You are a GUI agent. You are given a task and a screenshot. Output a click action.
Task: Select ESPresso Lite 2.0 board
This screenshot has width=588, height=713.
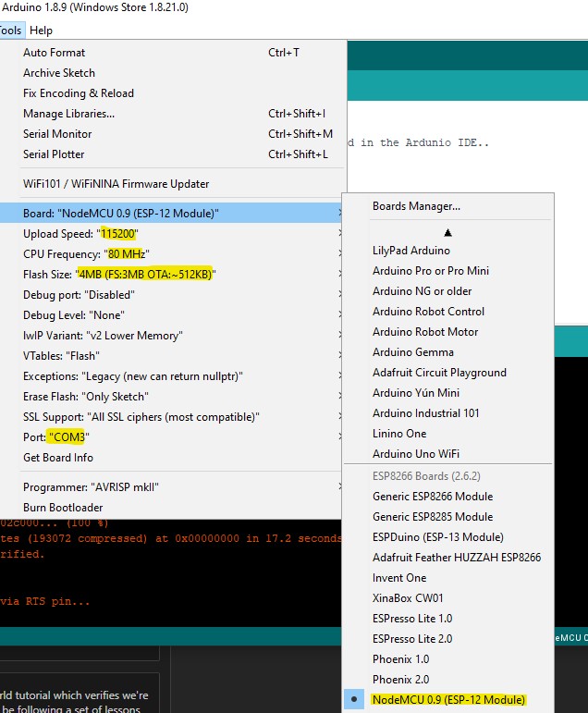click(448, 639)
